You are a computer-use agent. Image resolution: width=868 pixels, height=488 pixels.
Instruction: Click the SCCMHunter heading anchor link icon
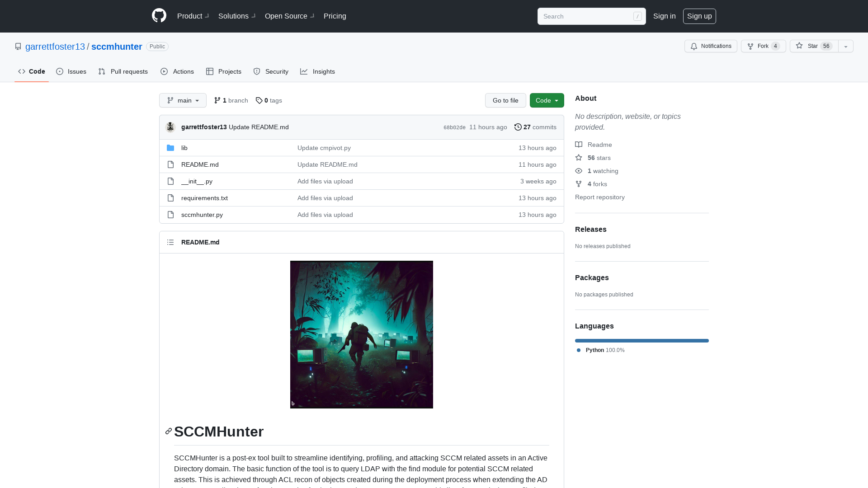(x=169, y=432)
